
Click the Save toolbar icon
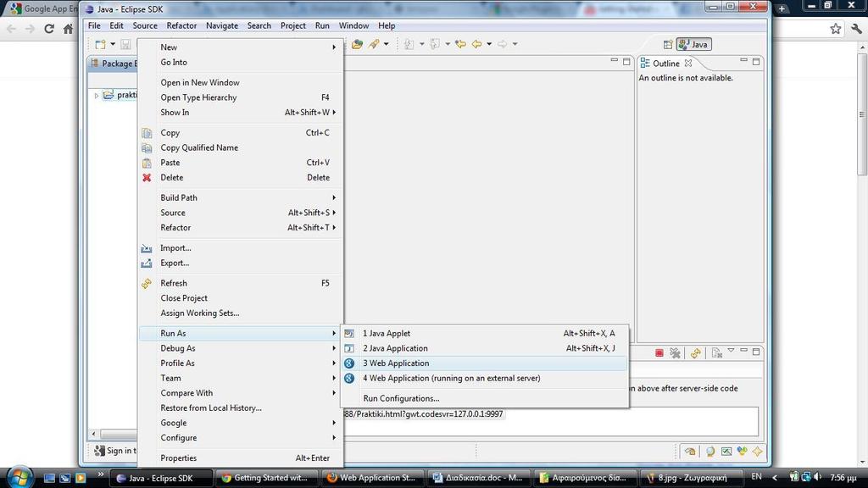[x=125, y=44]
